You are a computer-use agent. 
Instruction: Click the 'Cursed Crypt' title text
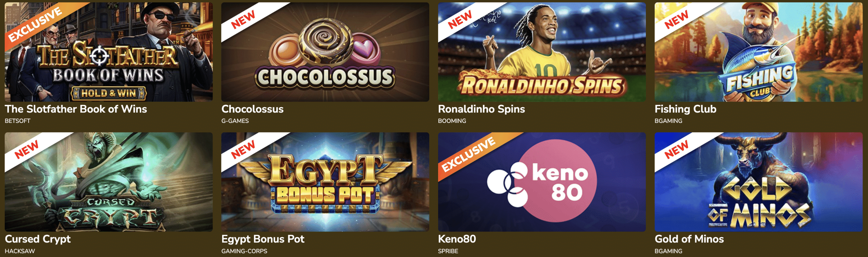pos(38,239)
